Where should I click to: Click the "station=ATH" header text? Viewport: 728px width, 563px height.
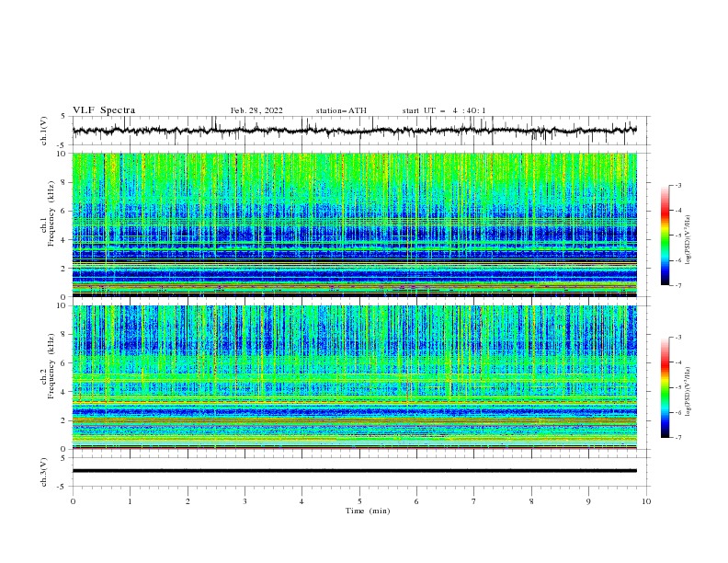coord(341,110)
